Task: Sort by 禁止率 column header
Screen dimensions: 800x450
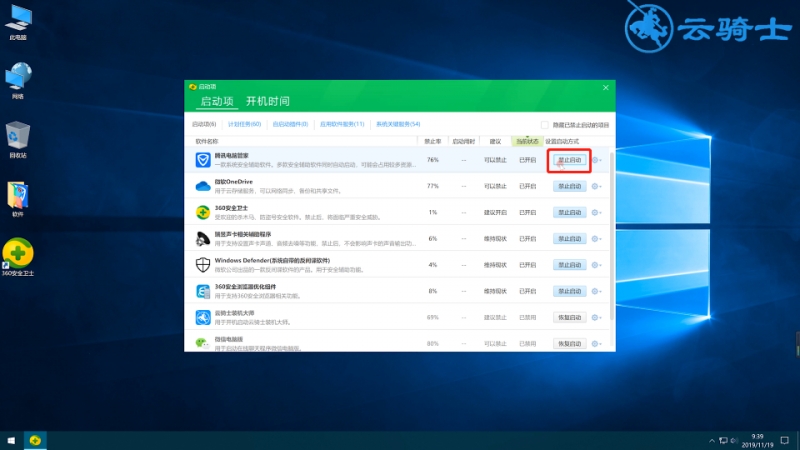Action: (433, 141)
